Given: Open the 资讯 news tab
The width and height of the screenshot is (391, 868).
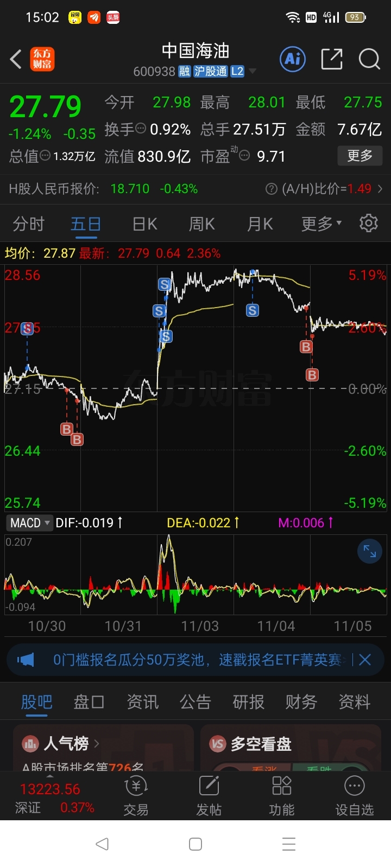Looking at the screenshot, I should click(x=142, y=702).
